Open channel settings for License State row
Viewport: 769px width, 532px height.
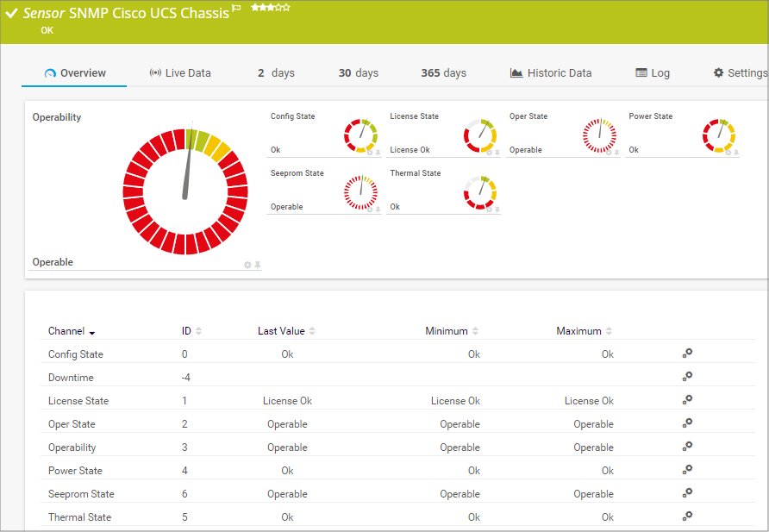point(687,400)
